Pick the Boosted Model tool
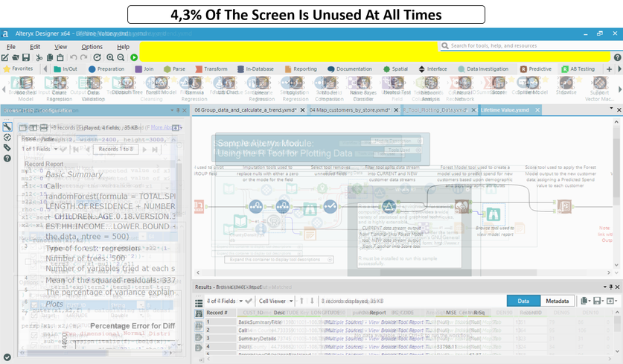 pyautogui.click(x=25, y=89)
